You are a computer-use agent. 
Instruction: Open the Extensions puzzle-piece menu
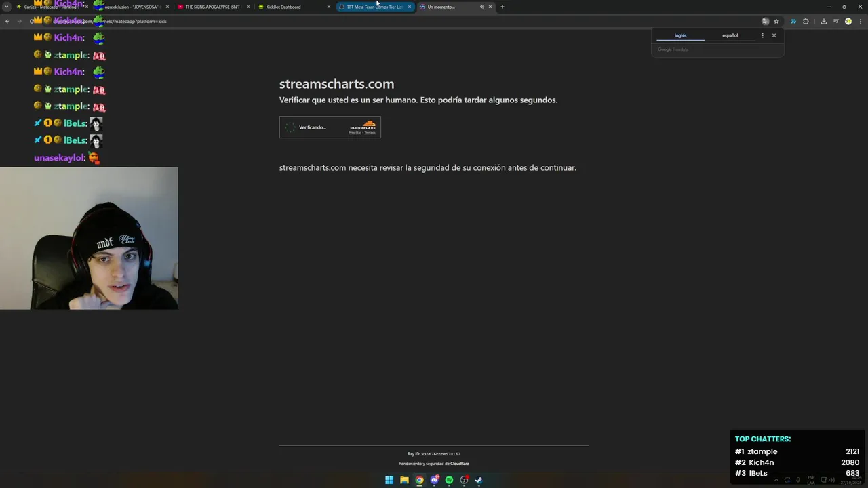click(806, 21)
